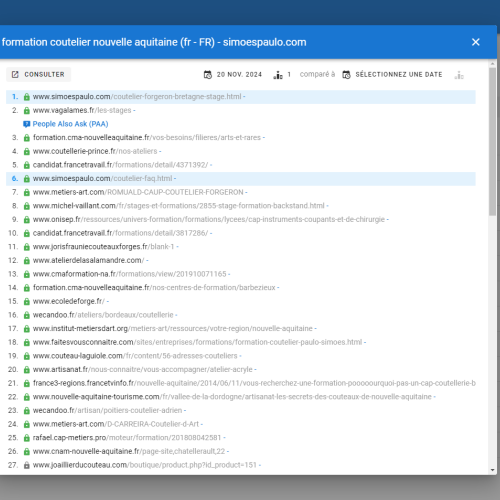Open result 26 www.cnam-nouvelle-aquitaine.fr chatellerault
Screen dimensions: 500x500
129,452
